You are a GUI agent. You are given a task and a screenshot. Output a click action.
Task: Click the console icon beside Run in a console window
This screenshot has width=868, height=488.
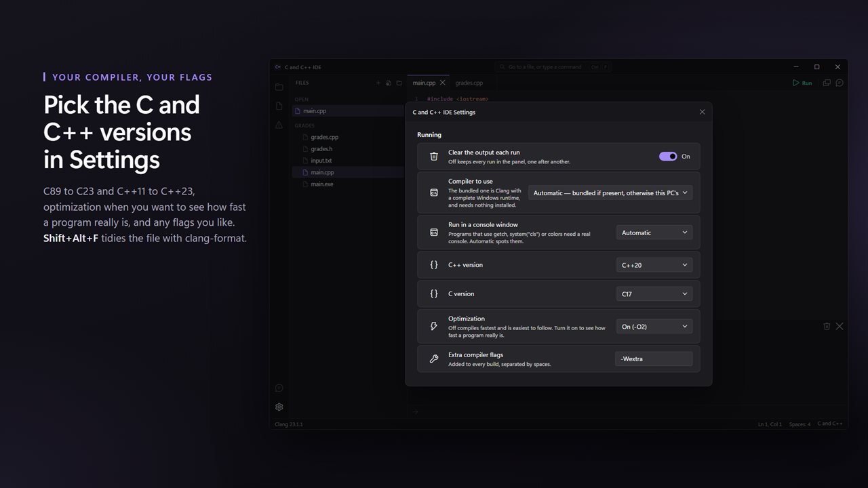click(x=434, y=232)
